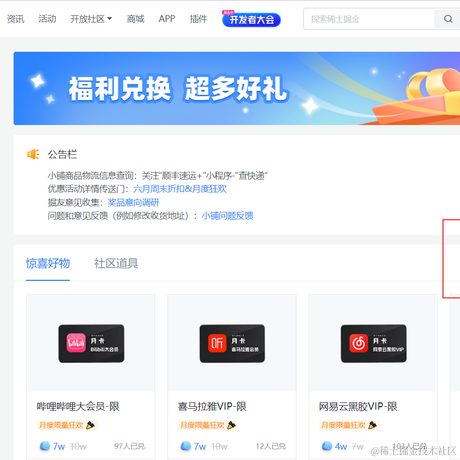Viewport: 460px width, 460px height.
Task: Click the 4w price on 网易云 card
Action: (341, 446)
